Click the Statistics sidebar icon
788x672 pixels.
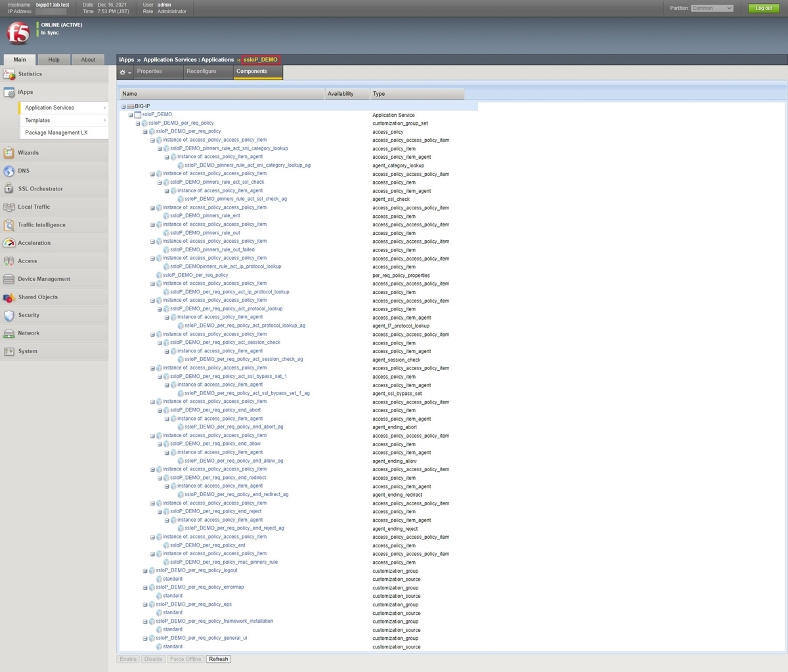[9, 73]
